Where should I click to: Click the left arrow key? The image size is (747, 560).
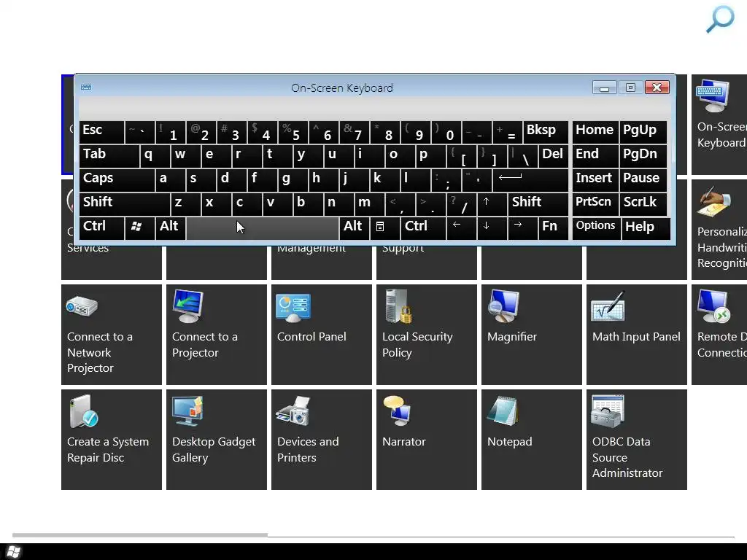(461, 228)
